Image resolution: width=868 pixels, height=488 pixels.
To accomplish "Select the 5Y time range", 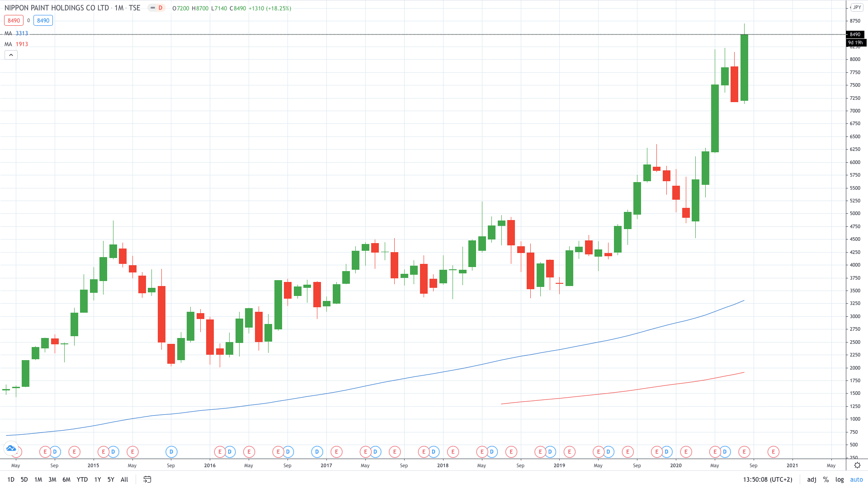I will tap(111, 479).
